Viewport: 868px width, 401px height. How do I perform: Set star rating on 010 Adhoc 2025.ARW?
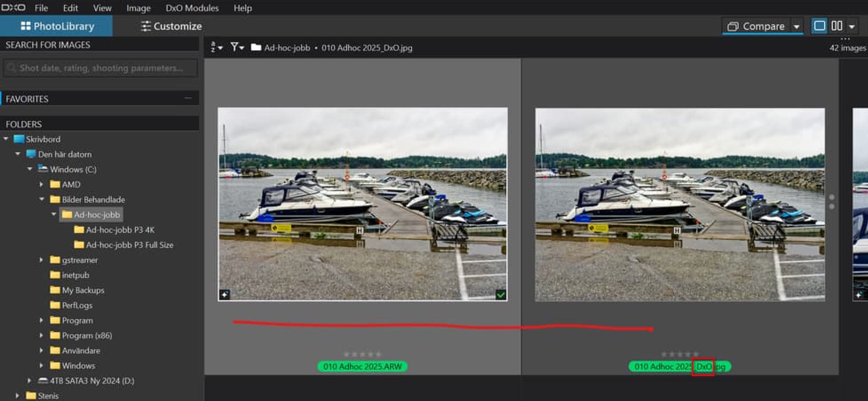[362, 354]
